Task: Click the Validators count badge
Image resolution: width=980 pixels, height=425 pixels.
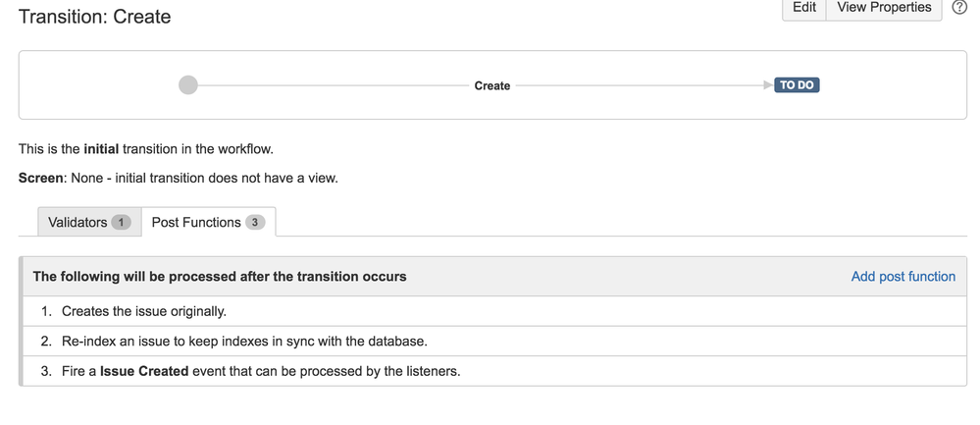Action: pos(122,223)
